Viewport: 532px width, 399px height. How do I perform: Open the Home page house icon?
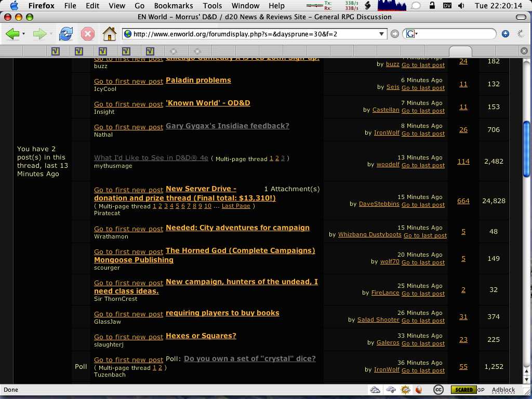point(109,34)
